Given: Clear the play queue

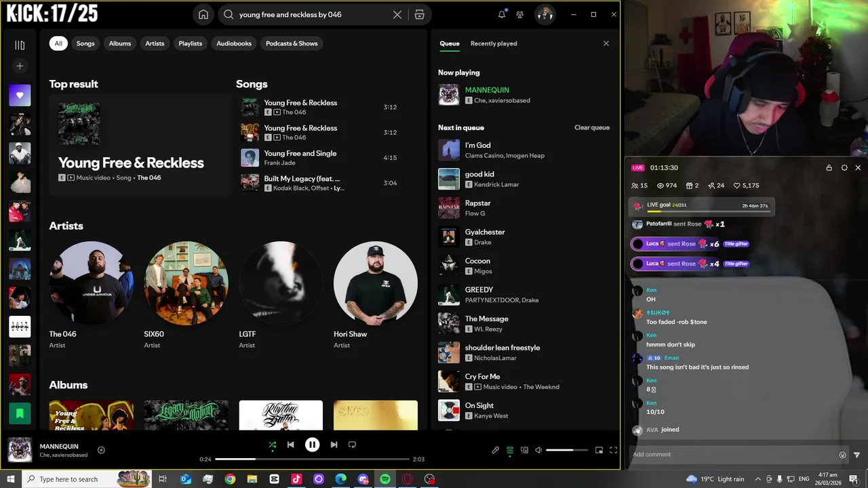Looking at the screenshot, I should [x=592, y=127].
